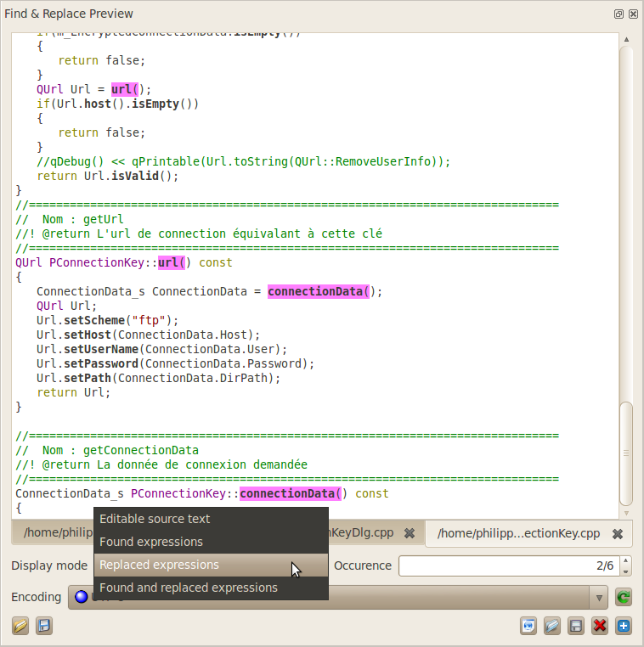The image size is (644, 647).
Task: Pick "Found and replaced expressions" option
Action: click(x=189, y=588)
